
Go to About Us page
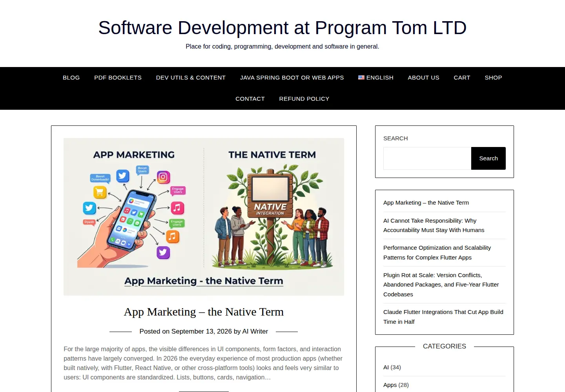(x=423, y=78)
